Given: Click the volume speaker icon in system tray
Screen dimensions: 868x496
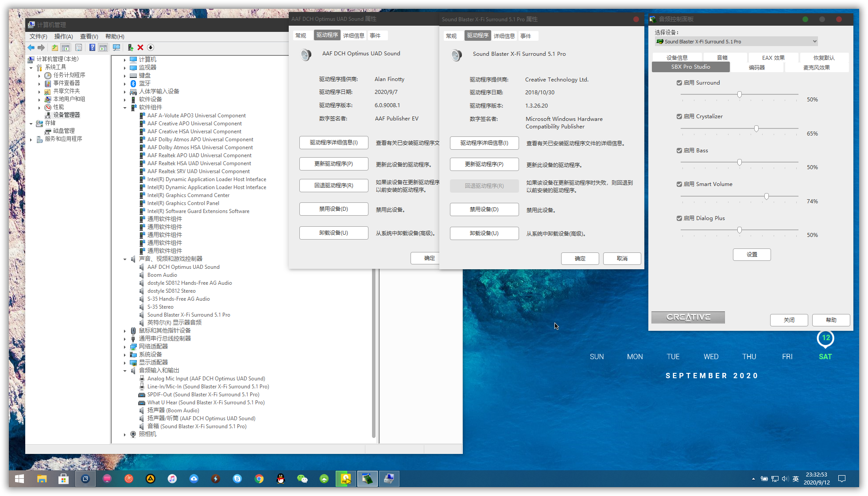Looking at the screenshot, I should point(785,479).
